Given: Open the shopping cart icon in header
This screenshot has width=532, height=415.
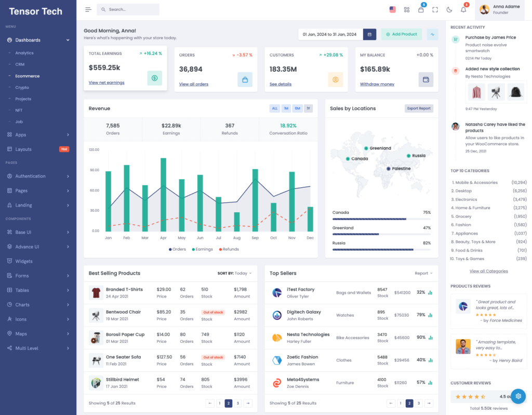Looking at the screenshot, I should (x=421, y=9).
